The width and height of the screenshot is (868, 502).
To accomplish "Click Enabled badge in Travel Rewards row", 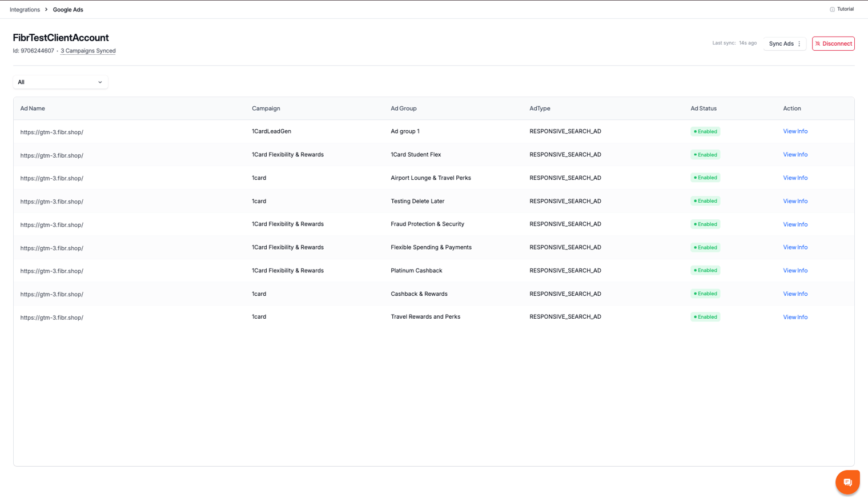I will (x=705, y=317).
